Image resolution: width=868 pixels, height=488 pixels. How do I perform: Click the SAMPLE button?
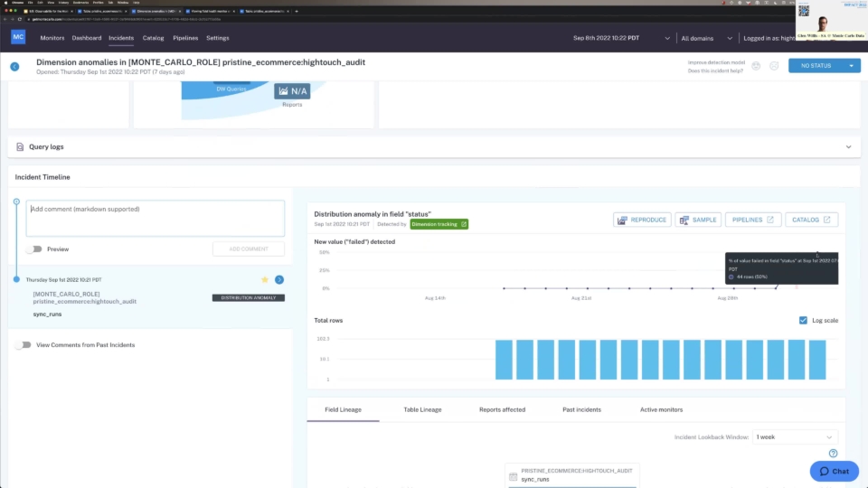click(698, 220)
